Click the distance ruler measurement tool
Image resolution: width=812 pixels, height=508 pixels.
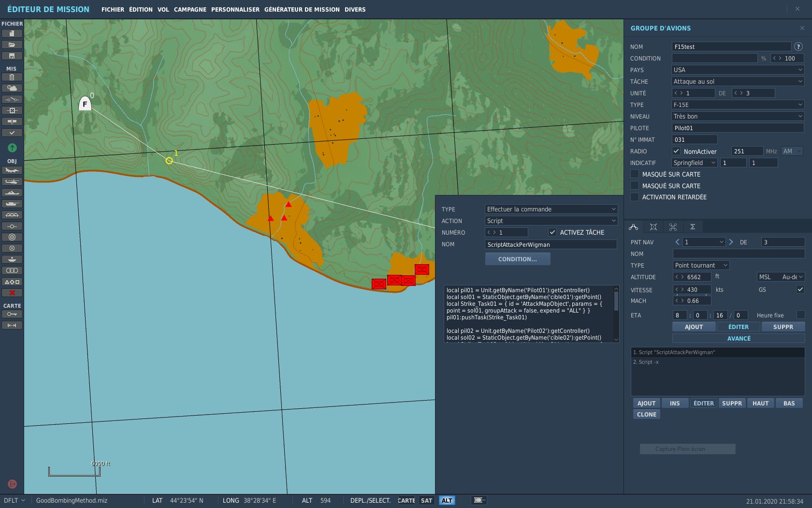click(12, 325)
